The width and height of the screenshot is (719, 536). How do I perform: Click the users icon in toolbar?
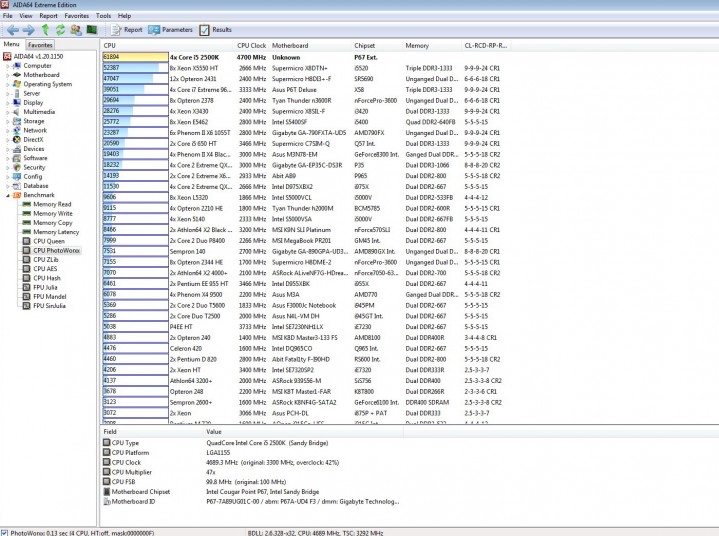click(76, 30)
